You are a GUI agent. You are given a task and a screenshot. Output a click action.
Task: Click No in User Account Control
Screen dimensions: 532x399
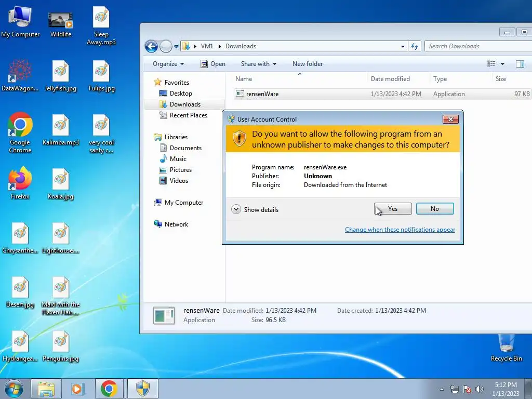(435, 209)
